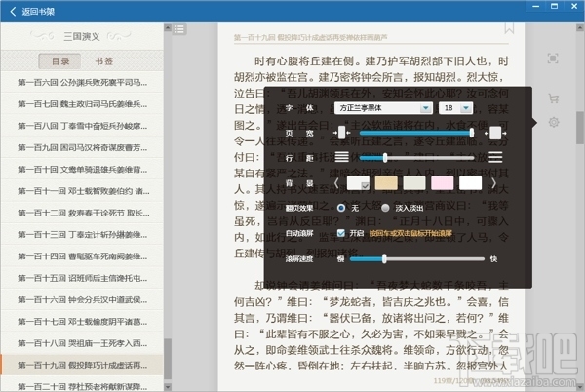
Task: Click the chapter list scrollbar up arrow
Action: click(x=168, y=27)
